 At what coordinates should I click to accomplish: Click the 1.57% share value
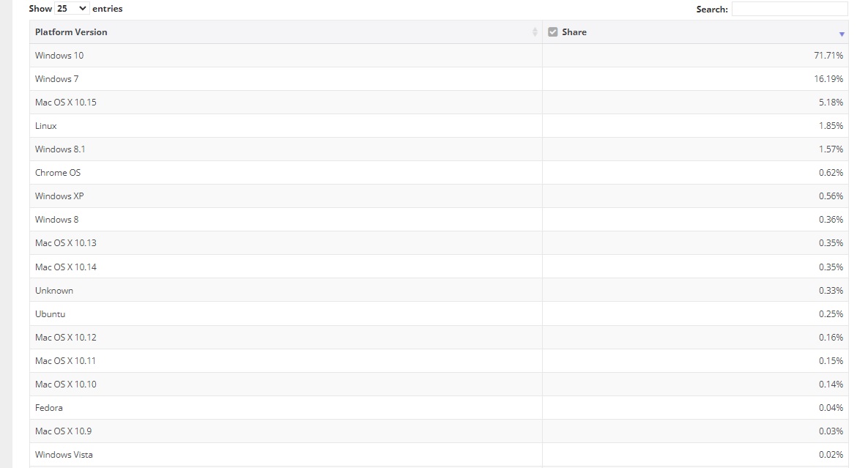click(x=831, y=149)
